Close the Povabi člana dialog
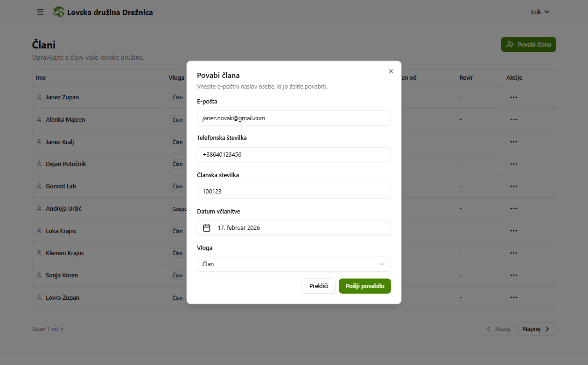 (x=391, y=71)
